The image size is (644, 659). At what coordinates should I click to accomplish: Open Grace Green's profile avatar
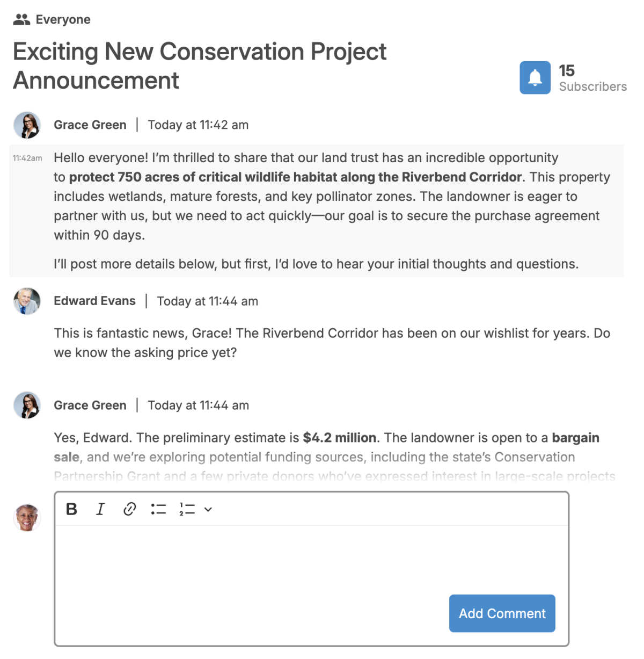click(27, 125)
